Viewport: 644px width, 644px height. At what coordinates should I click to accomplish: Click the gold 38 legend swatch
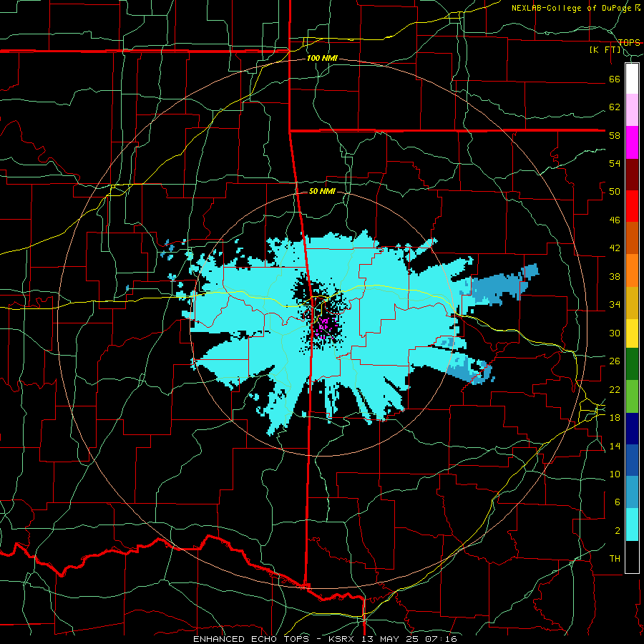coord(632,303)
